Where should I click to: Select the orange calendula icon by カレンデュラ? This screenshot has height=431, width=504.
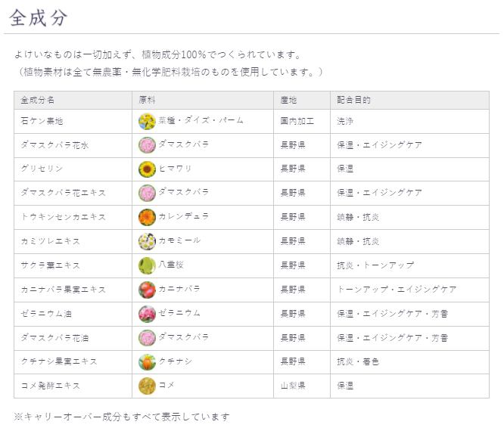[x=147, y=218]
